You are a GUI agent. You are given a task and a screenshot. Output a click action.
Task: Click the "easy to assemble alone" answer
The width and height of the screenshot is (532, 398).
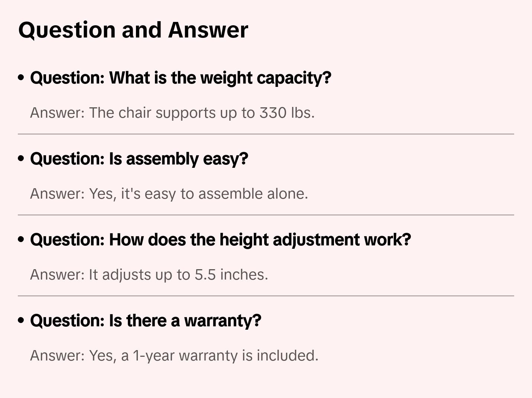pos(169,194)
